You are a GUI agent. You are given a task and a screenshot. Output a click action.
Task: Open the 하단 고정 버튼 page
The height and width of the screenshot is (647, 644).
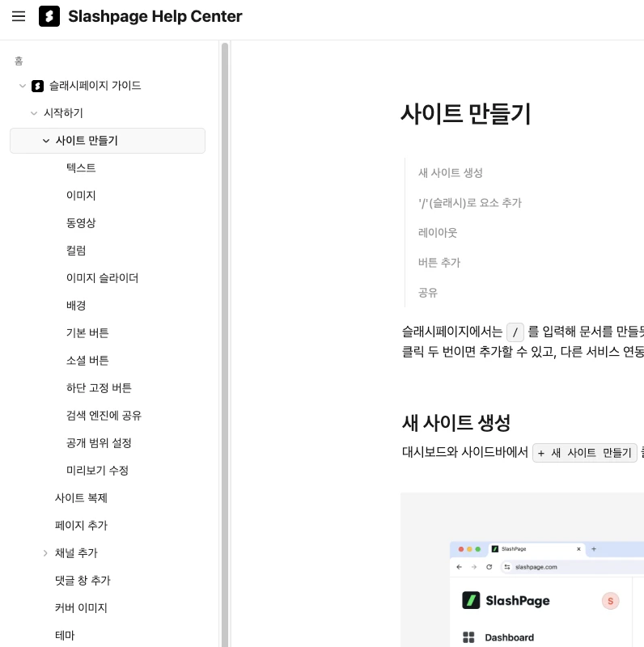99,388
